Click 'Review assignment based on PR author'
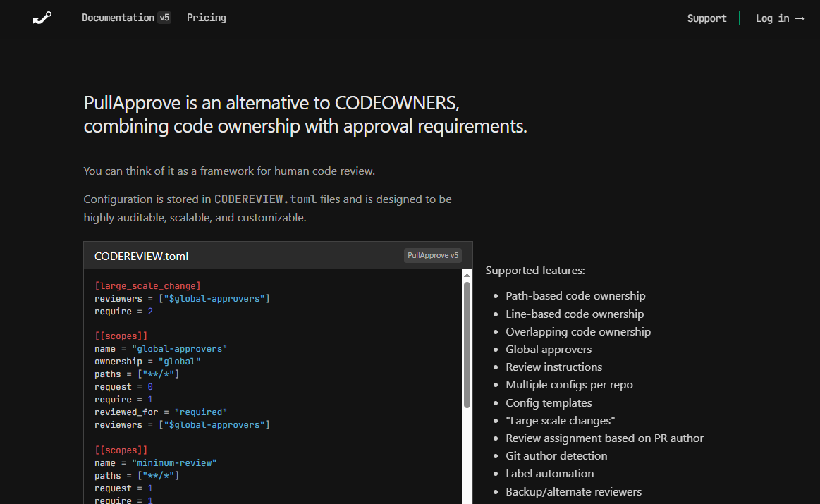The width and height of the screenshot is (820, 504). [x=604, y=438]
